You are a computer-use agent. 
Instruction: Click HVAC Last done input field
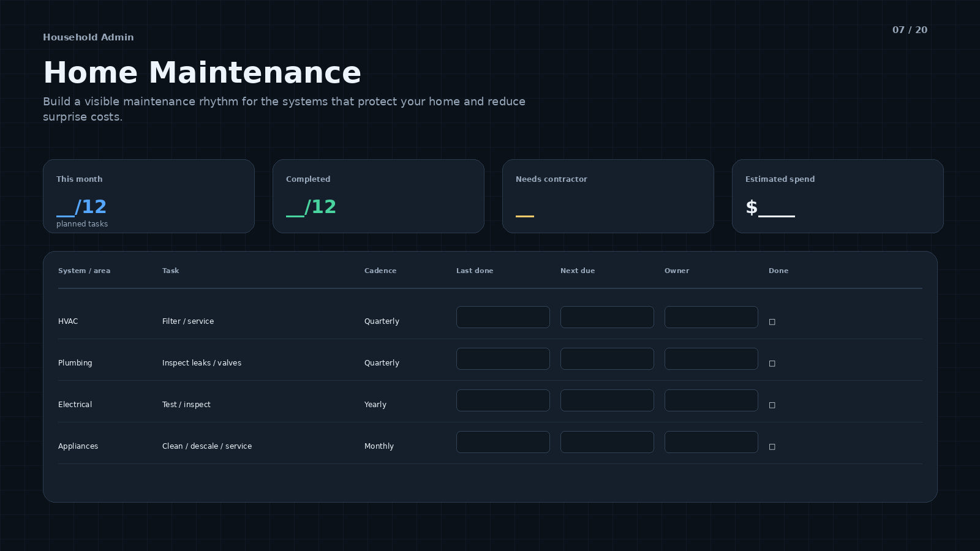[x=503, y=317]
